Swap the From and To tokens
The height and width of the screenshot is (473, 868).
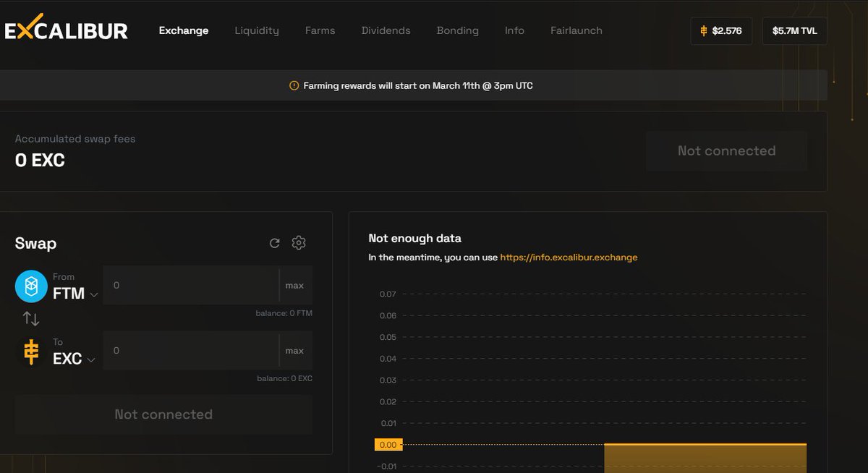pos(31,318)
